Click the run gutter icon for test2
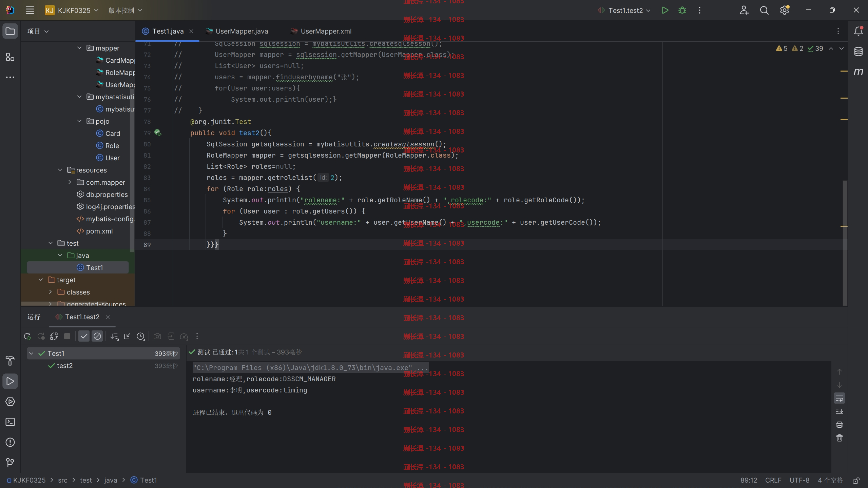 click(158, 133)
